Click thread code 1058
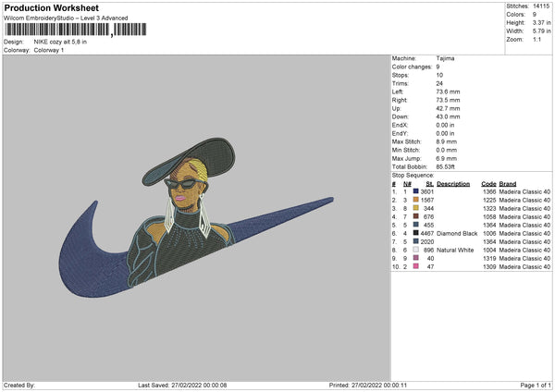555x392 pixels. pos(489,217)
